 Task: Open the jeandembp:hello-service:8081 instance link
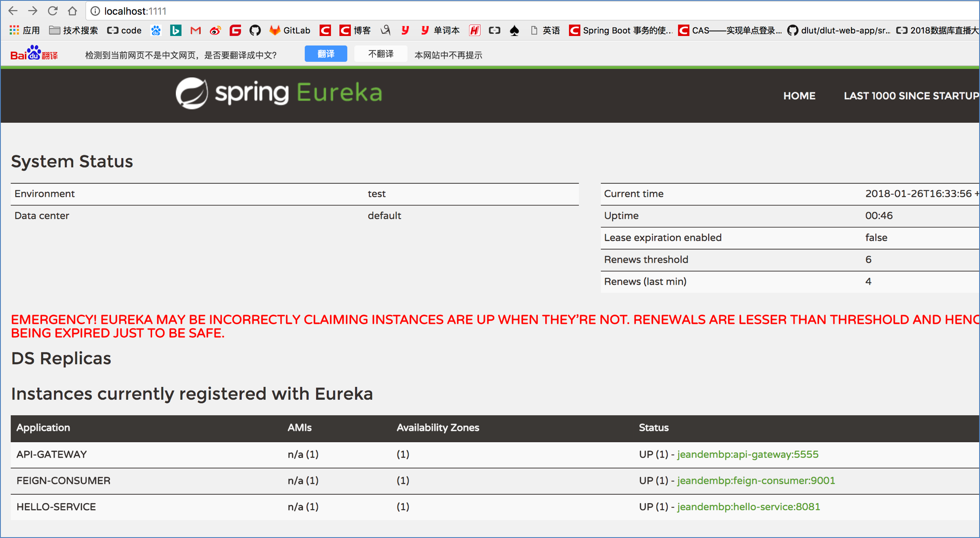(748, 507)
